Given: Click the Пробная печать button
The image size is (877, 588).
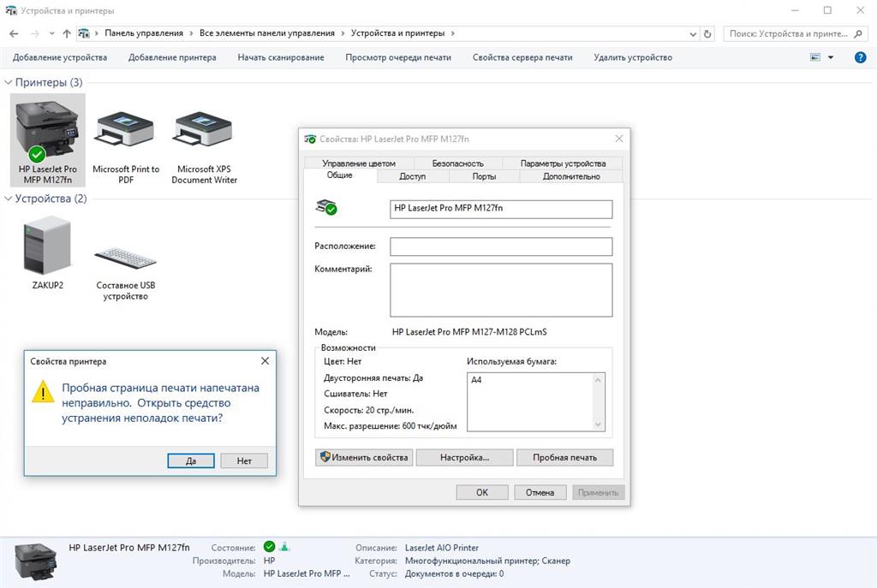Looking at the screenshot, I should [x=565, y=457].
